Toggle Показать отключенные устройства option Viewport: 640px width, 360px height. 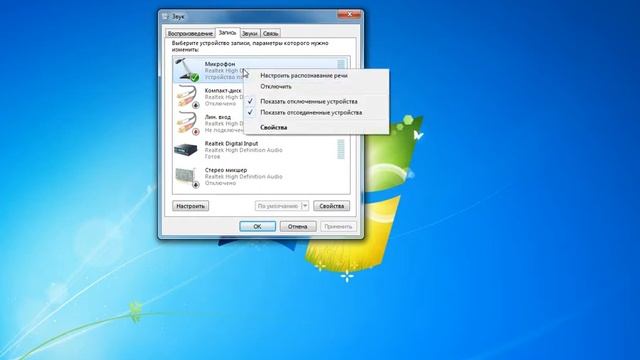[309, 101]
